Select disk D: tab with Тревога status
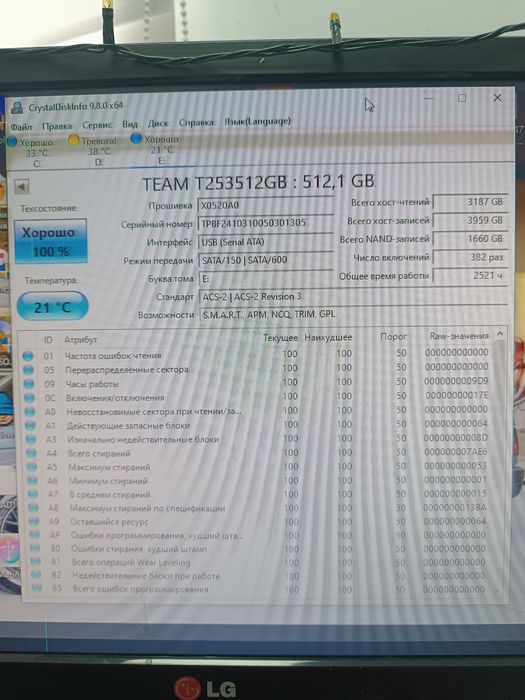 [x=94, y=151]
